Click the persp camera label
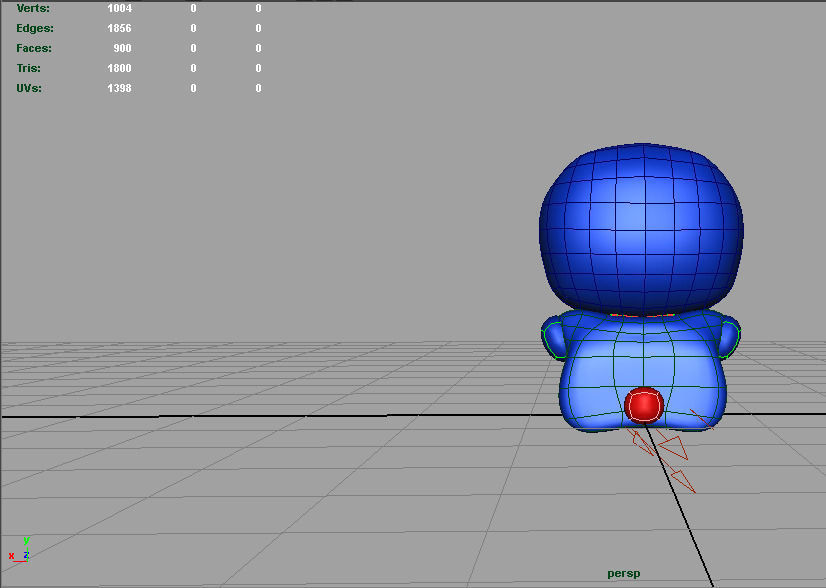 tap(624, 574)
